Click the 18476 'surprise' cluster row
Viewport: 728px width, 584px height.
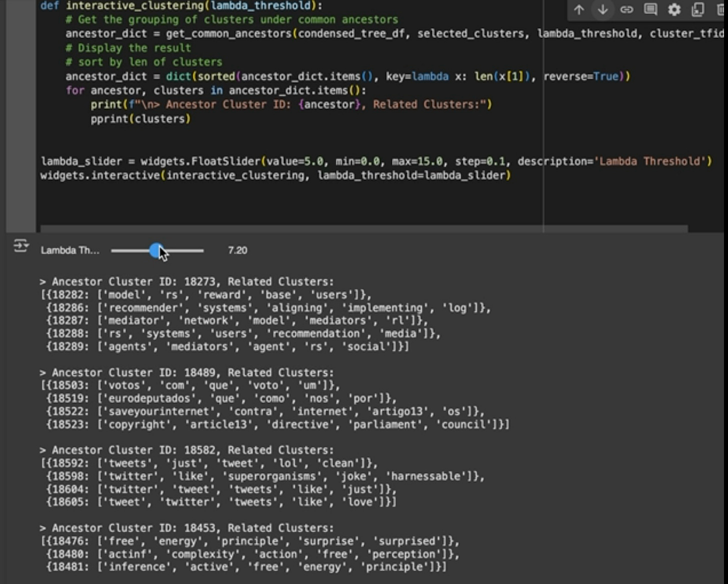(250, 541)
